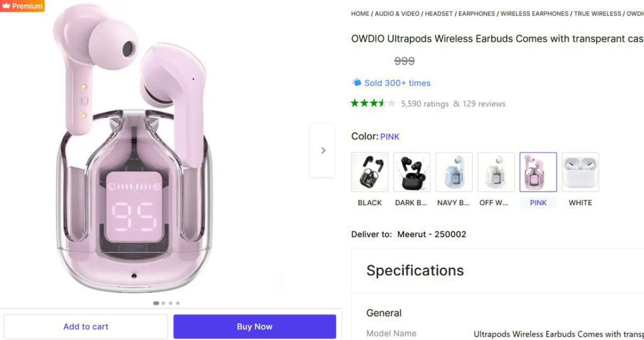Go to TRUE WIRELESS breadcrumb category

pyautogui.click(x=597, y=13)
